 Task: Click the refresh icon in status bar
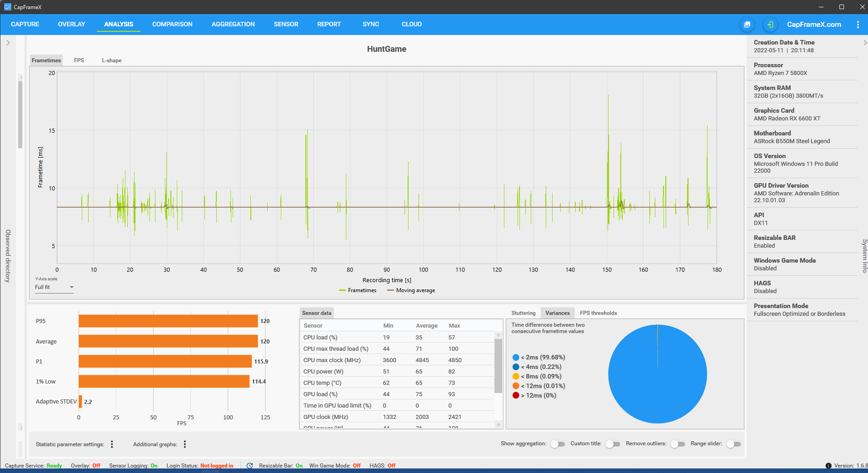[249, 466]
